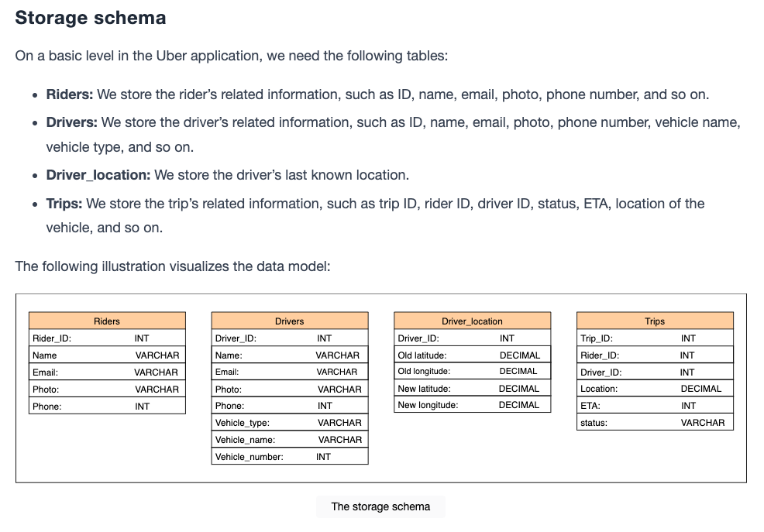Click the Storage schema heading
764x532 pixels.
pos(91,18)
